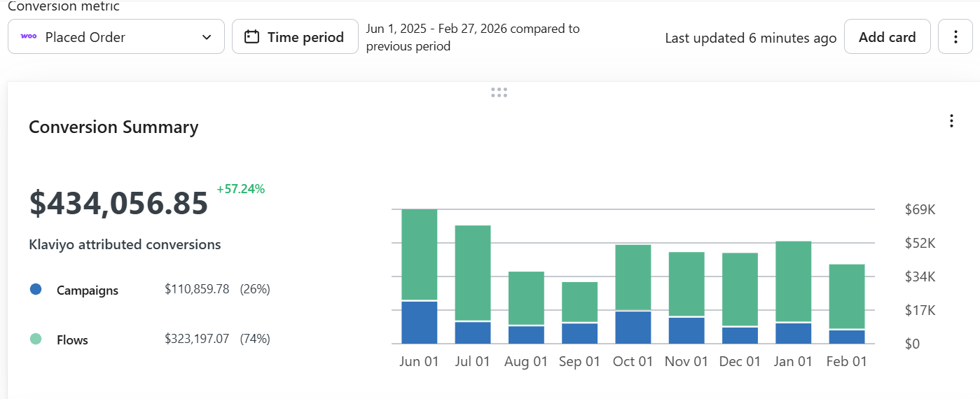The image size is (980, 399).
Task: Expand the Placed Order dropdown chevron
Action: click(207, 37)
